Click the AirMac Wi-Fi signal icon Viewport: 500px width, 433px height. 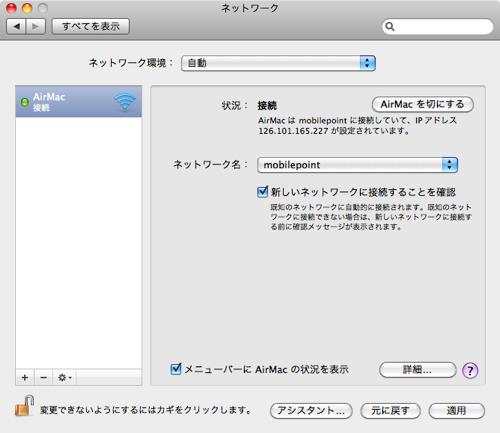tap(125, 102)
